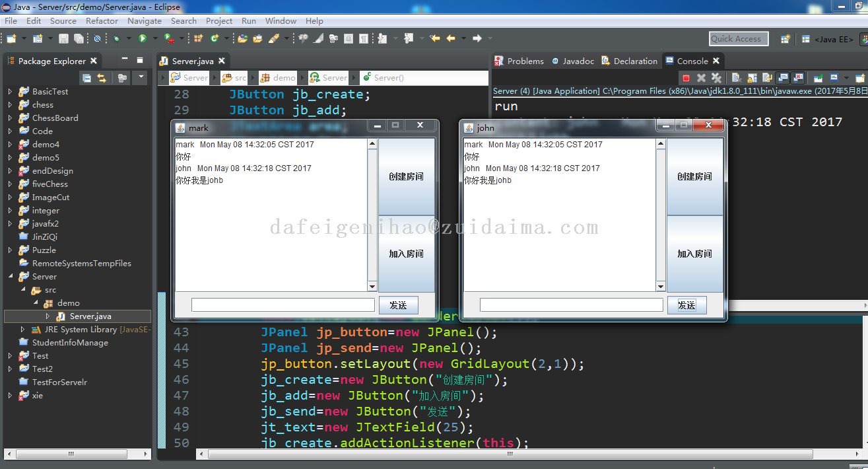Navigate Forward with the right arrow icon

[x=477, y=38]
